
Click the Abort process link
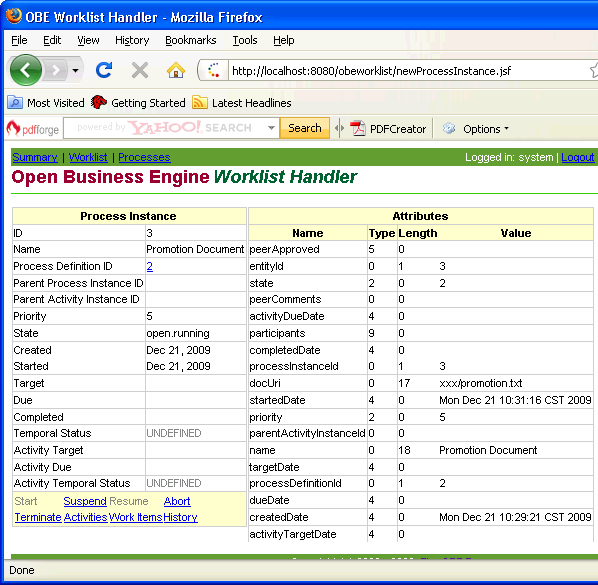tap(177, 501)
